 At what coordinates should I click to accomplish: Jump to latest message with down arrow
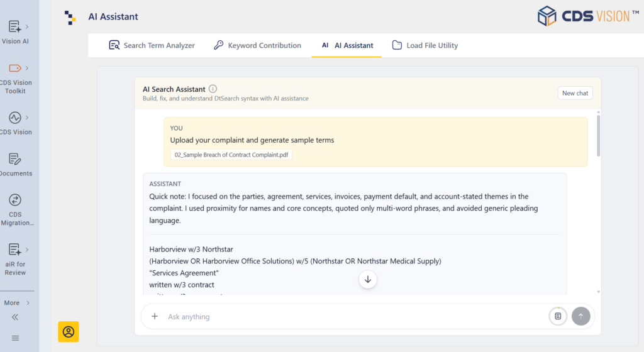click(367, 279)
